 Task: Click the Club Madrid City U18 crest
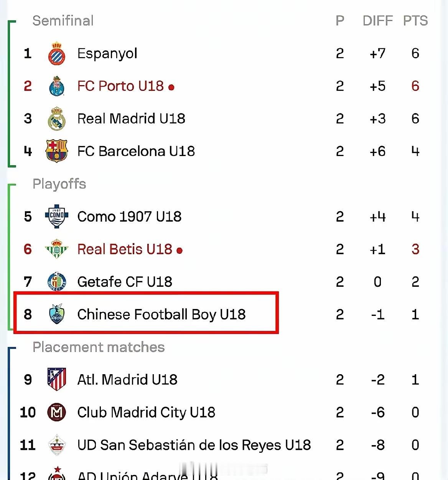(x=57, y=412)
